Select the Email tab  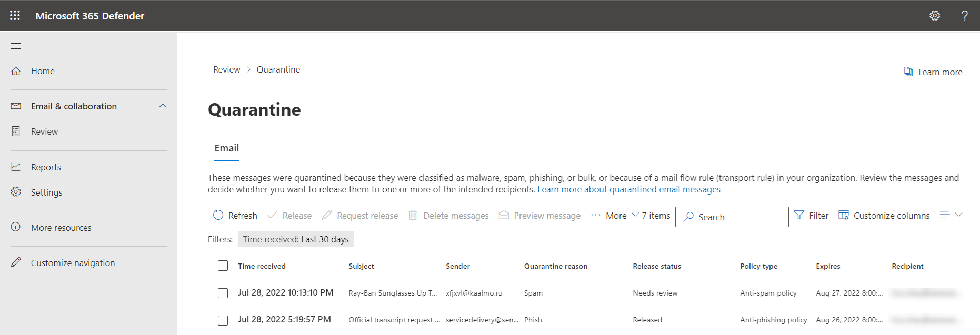point(227,148)
